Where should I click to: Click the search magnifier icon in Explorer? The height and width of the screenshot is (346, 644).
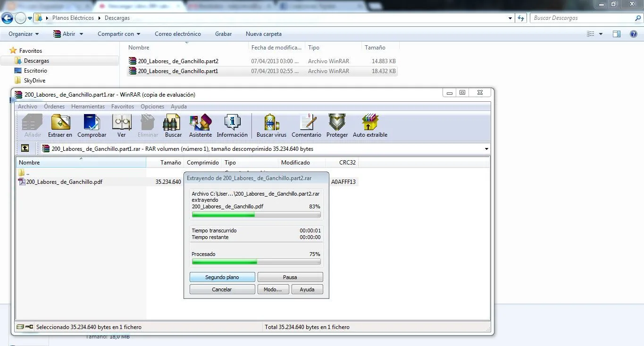click(638, 18)
